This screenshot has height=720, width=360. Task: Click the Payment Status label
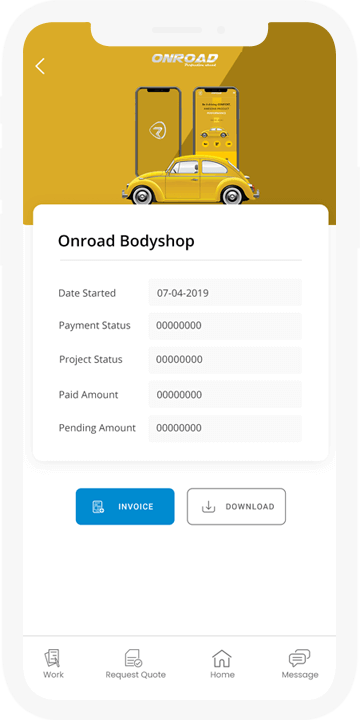click(x=95, y=326)
